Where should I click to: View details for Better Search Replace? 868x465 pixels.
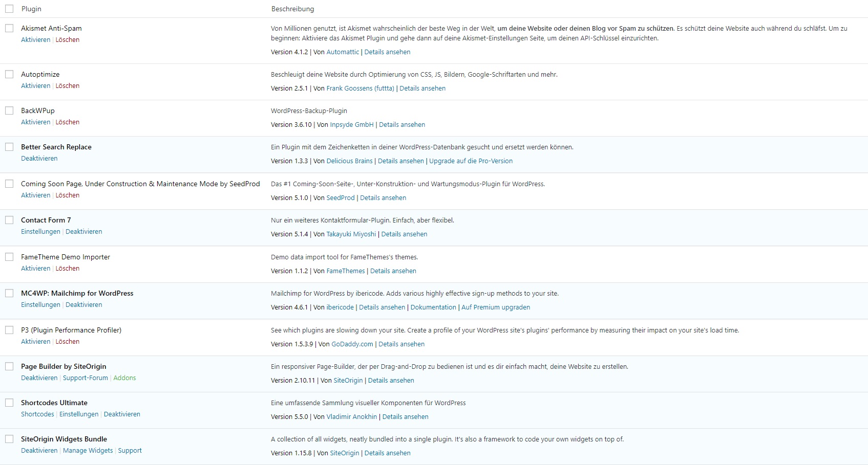coord(401,161)
